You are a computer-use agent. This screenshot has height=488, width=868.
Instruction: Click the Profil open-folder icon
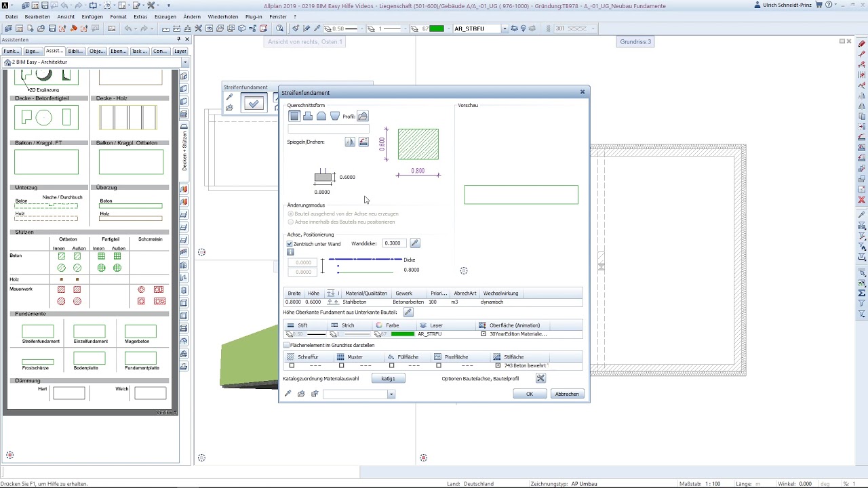tap(363, 117)
